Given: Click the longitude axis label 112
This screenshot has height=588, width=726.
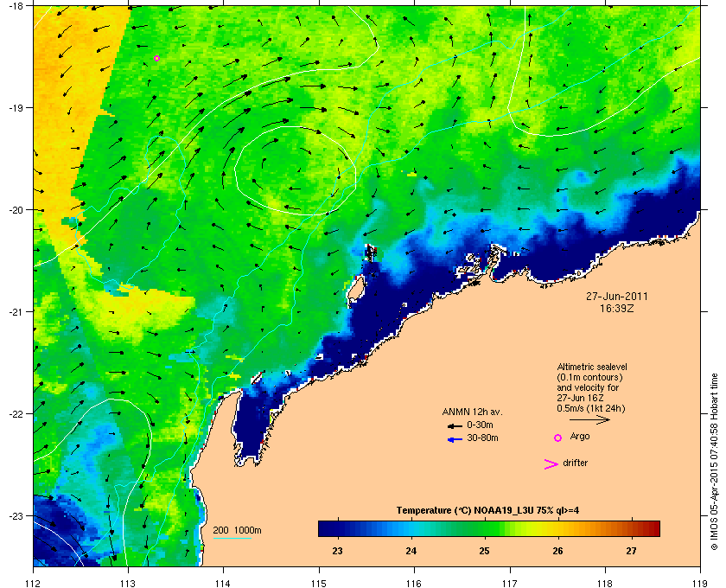Looking at the screenshot, I should click(x=34, y=583).
